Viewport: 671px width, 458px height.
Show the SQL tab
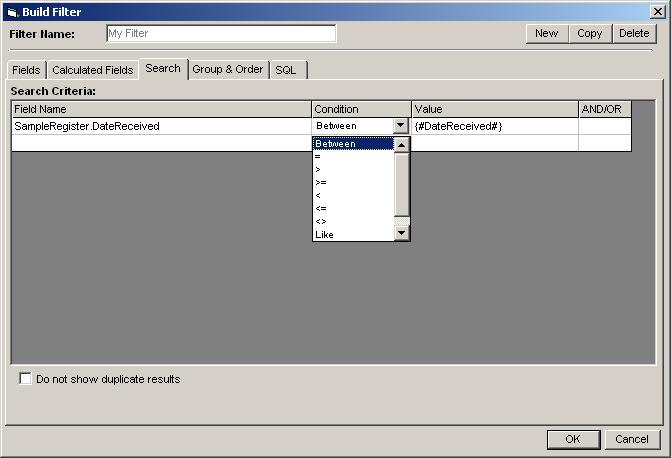286,70
